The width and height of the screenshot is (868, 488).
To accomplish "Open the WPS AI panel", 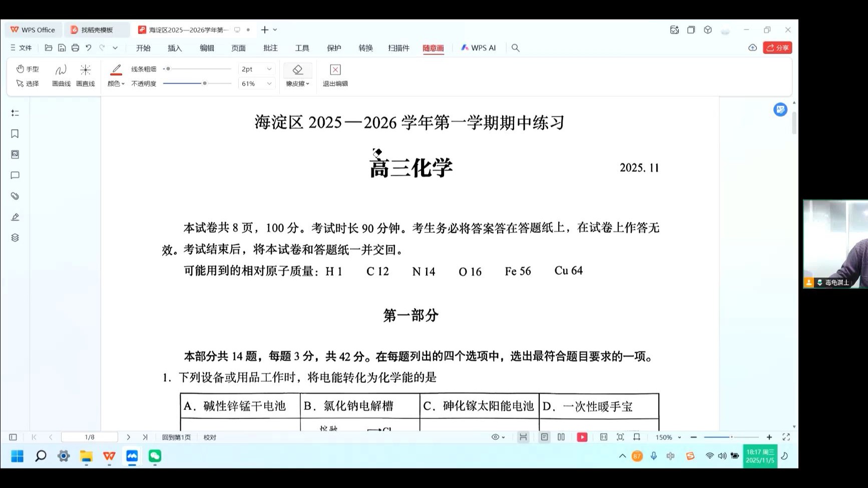I will [x=479, y=48].
